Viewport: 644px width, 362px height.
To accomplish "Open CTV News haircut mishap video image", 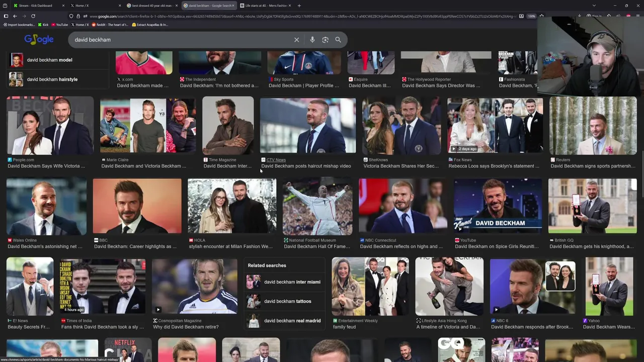I will pyautogui.click(x=308, y=126).
